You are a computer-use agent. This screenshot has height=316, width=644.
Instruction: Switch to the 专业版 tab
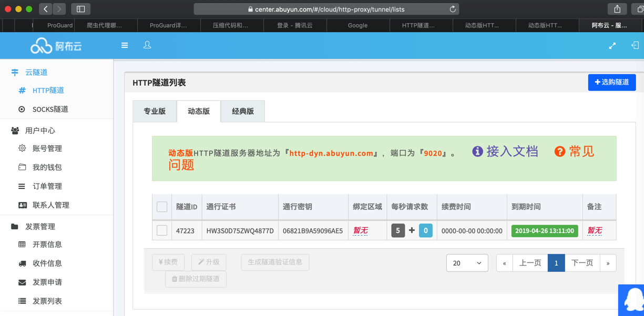tap(155, 111)
